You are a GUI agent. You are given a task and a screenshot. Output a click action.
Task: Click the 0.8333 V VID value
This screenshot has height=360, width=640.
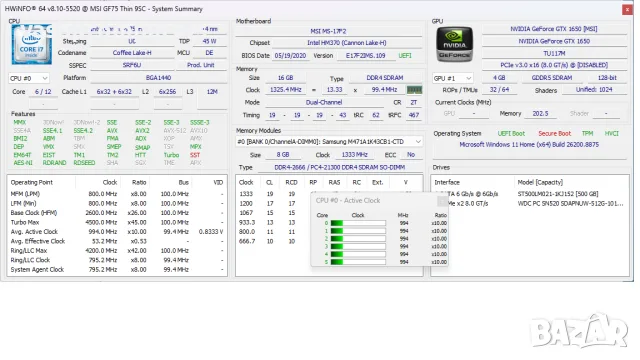[x=211, y=232]
